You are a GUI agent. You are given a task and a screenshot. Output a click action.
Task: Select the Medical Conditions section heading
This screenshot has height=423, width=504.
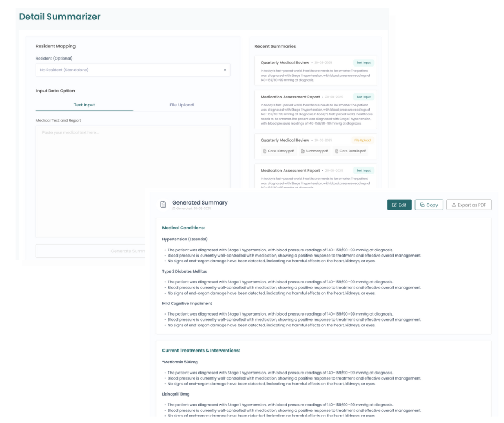(183, 228)
